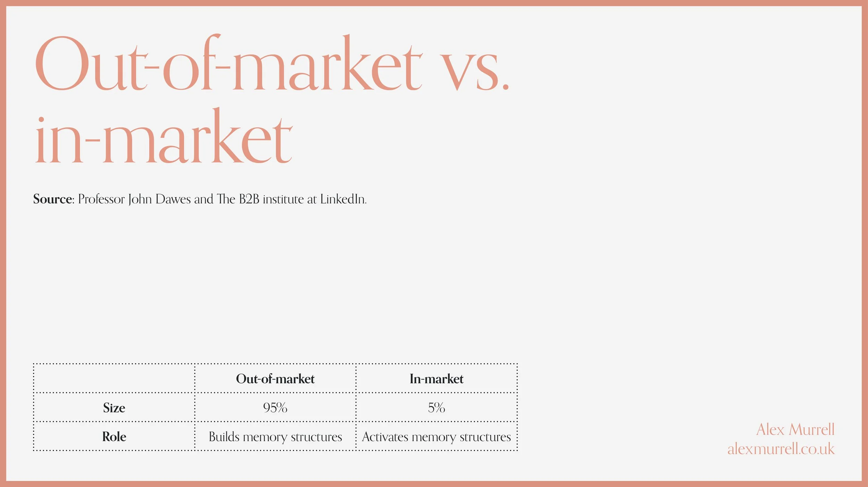Click the 'Alex Murrell' author name
This screenshot has width=868, height=487.
point(795,429)
